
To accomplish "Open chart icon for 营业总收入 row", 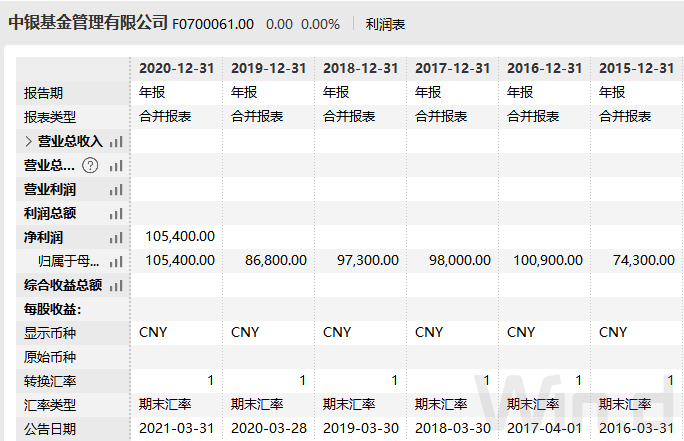I will tap(116, 141).
